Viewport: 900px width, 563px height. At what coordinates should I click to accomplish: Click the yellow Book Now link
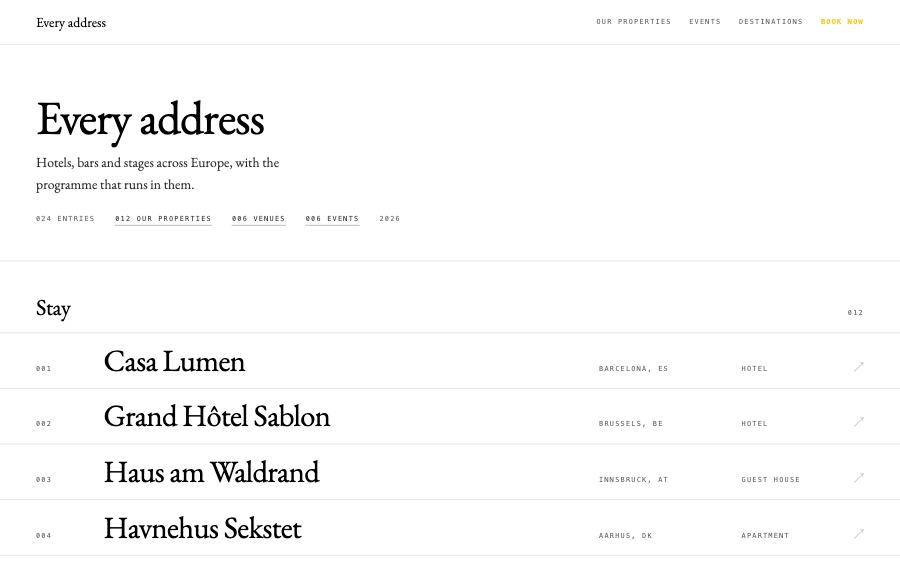842,22
